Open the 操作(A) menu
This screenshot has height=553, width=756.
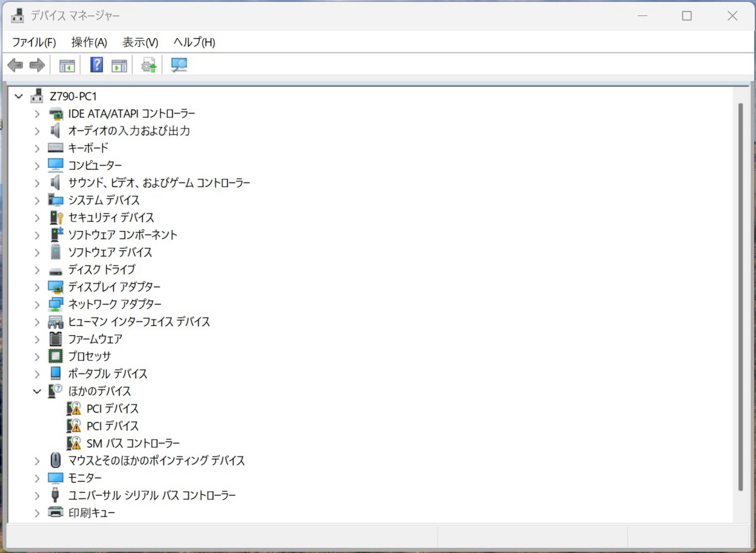click(89, 42)
